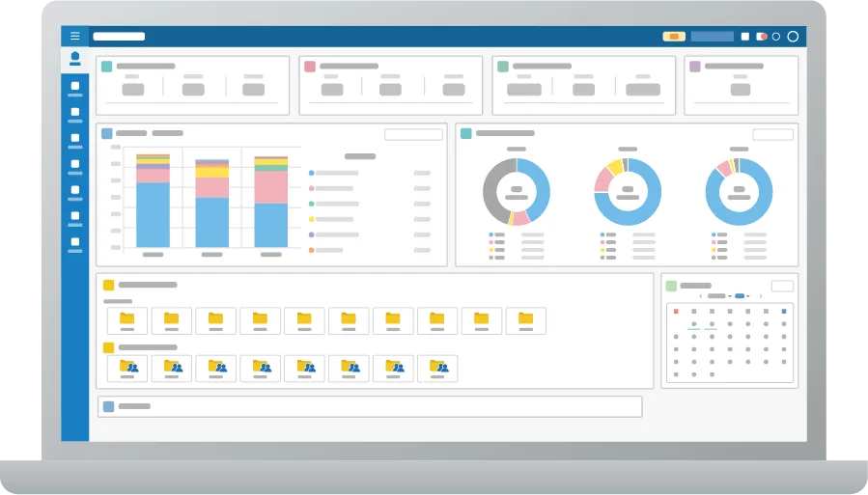Click the gray segment of the first donut chart

491,191
